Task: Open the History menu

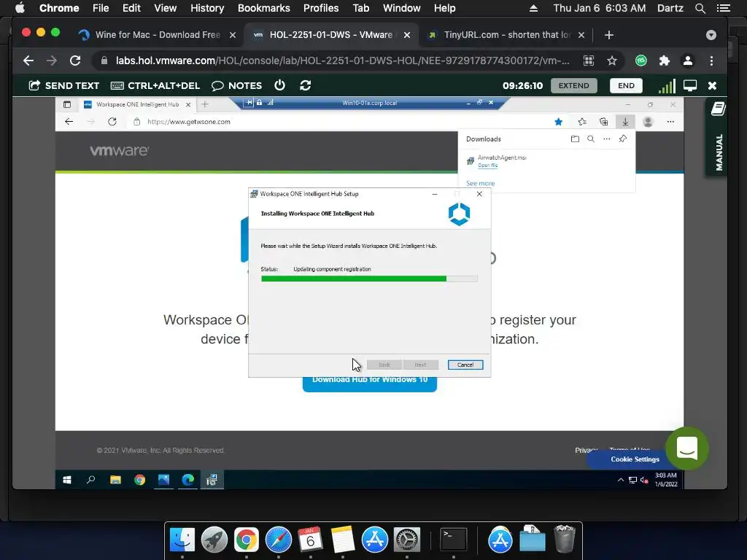Action: (x=207, y=8)
